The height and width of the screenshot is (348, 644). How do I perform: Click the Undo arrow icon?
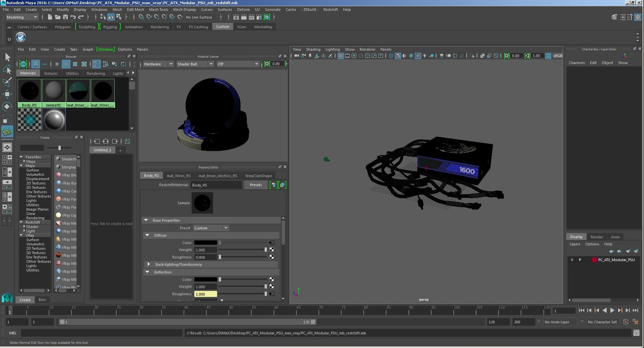point(73,17)
